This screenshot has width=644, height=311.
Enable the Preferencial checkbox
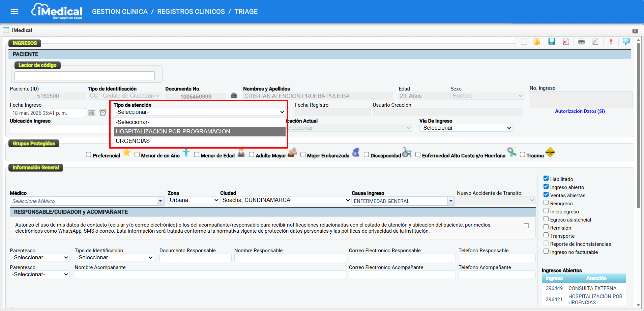(x=89, y=155)
